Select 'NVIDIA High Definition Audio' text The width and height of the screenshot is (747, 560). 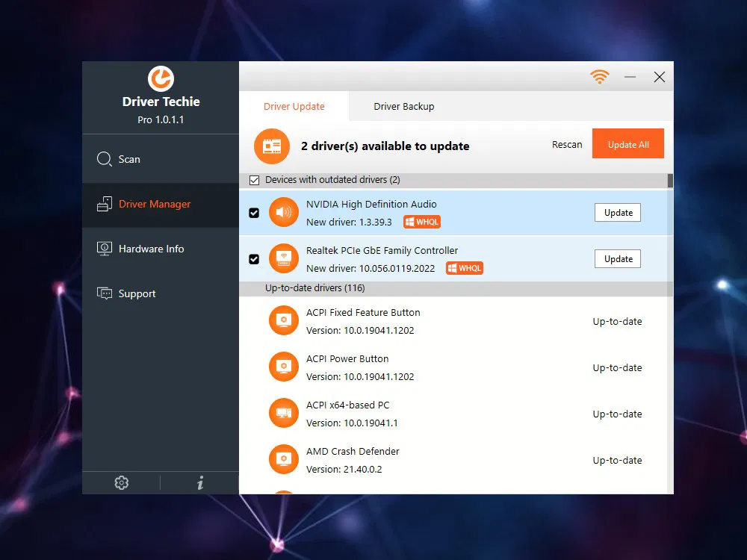(371, 205)
